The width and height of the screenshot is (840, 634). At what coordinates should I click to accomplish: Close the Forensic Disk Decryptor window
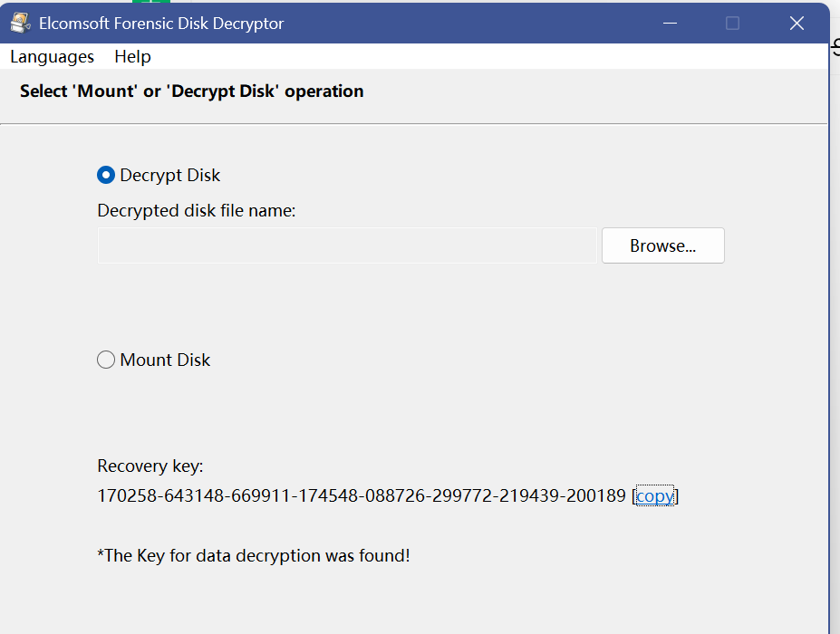[797, 23]
